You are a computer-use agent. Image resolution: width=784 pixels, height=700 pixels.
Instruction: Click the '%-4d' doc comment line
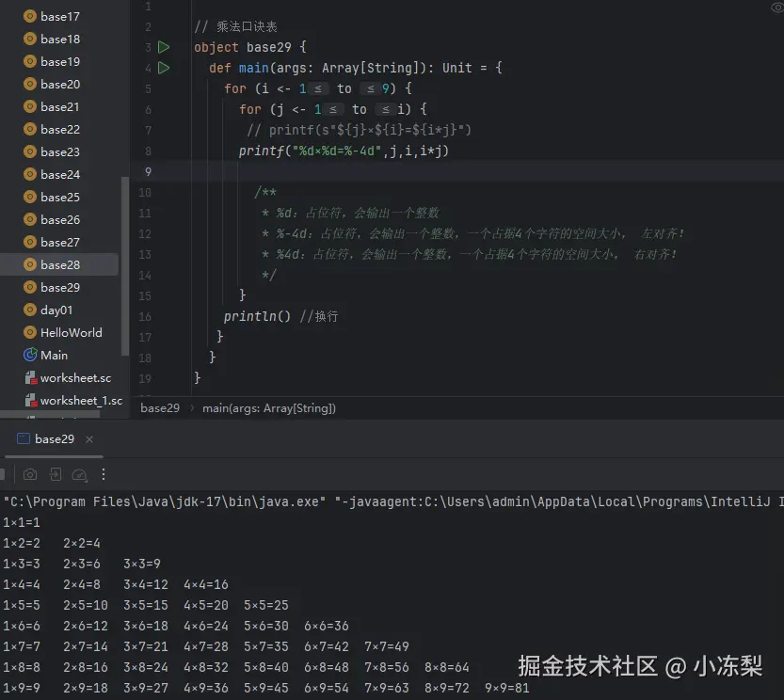(x=472, y=234)
